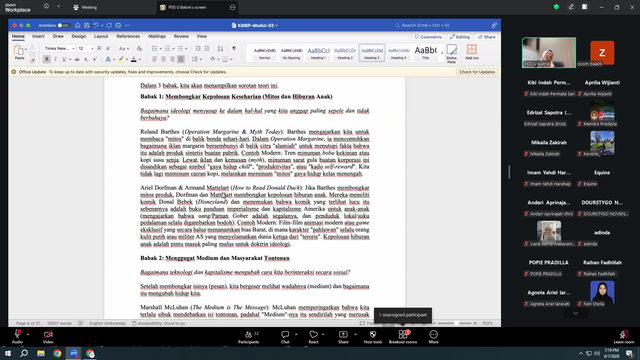
Task: Click the Increase Font Size icon
Action: 99,49
